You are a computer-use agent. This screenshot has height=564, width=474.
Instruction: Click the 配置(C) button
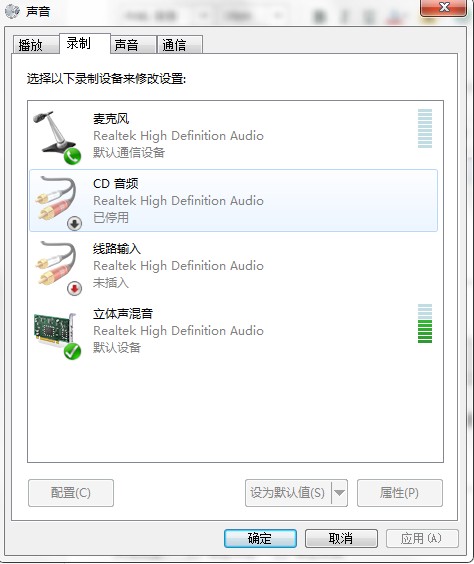tap(71, 493)
